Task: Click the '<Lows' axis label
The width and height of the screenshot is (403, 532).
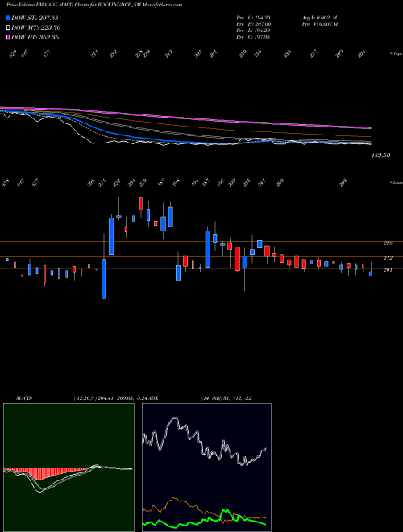Action: pyautogui.click(x=397, y=182)
